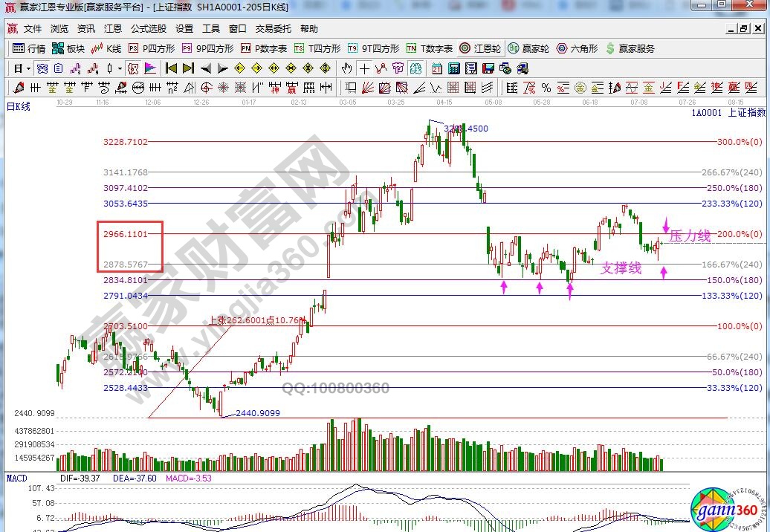Screen dimensions: 770x532
Task: Jump to first bar with skip-start arrow
Action: (x=171, y=69)
